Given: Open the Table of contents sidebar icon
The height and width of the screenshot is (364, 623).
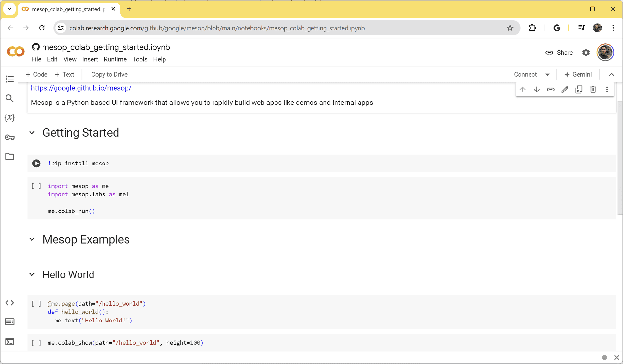Looking at the screenshot, I should pos(10,79).
